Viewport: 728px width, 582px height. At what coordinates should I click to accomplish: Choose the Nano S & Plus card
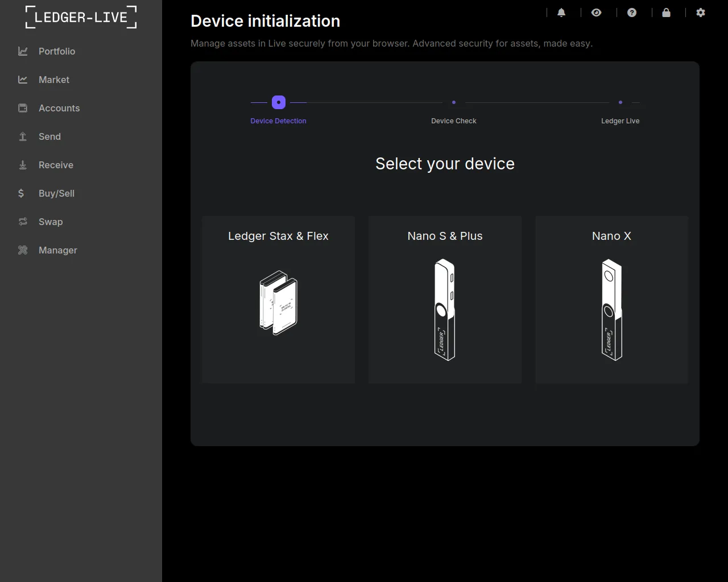[445, 299]
